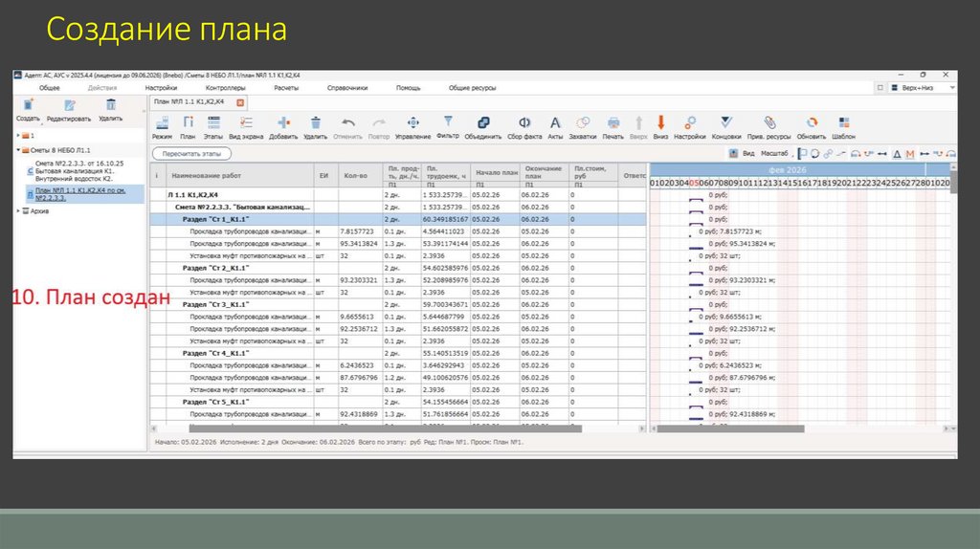Open the Контроллеры menu
The height and width of the screenshot is (549, 980).
pos(226,88)
